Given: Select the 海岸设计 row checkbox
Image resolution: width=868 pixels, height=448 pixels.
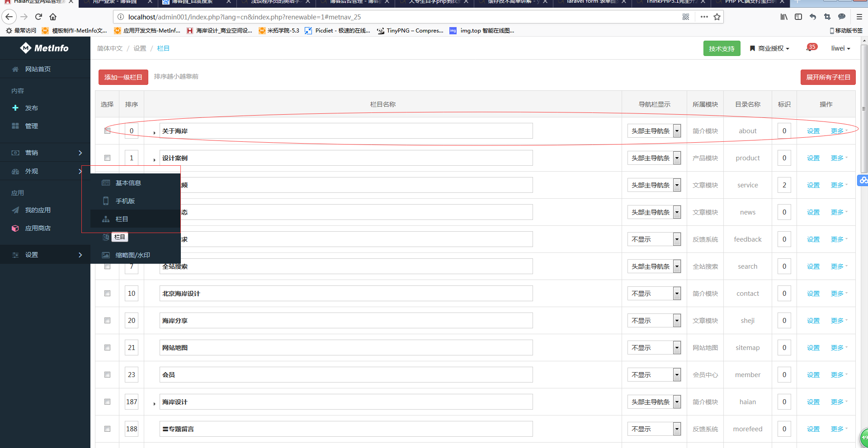Looking at the screenshot, I should pyautogui.click(x=107, y=402).
